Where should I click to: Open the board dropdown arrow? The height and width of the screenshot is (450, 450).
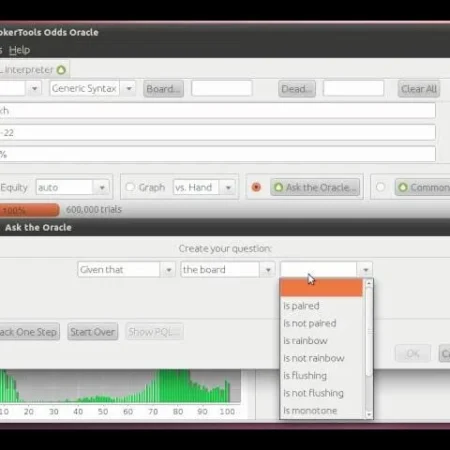[x=268, y=270]
